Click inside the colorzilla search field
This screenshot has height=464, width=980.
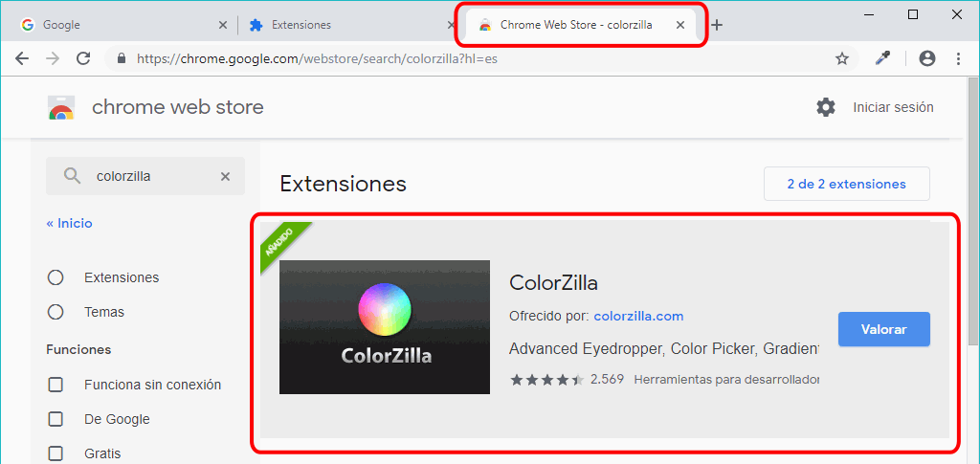pos(145,177)
